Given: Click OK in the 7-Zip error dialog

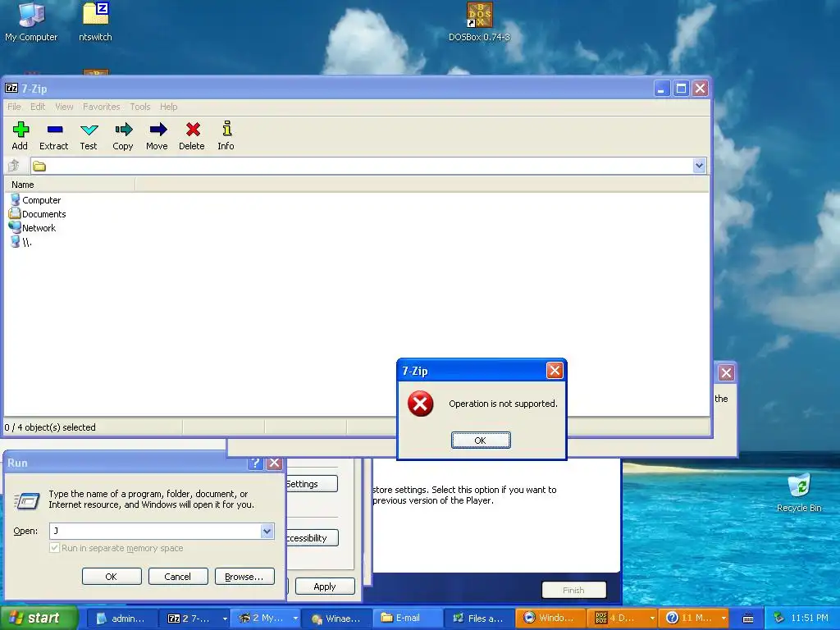Looking at the screenshot, I should tap(481, 441).
